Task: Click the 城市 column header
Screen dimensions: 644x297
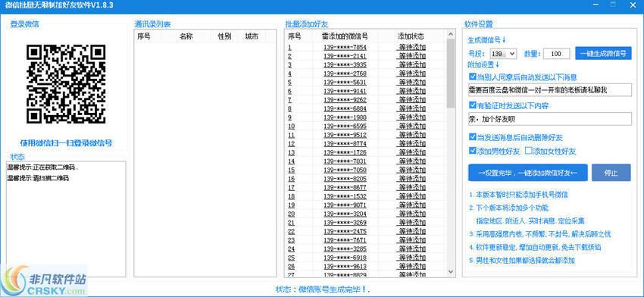Action: pyautogui.click(x=252, y=36)
